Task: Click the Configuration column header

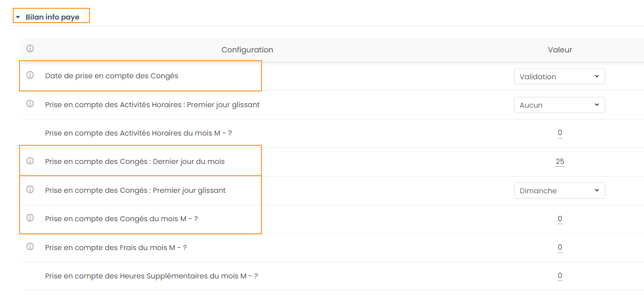Action: tap(247, 50)
